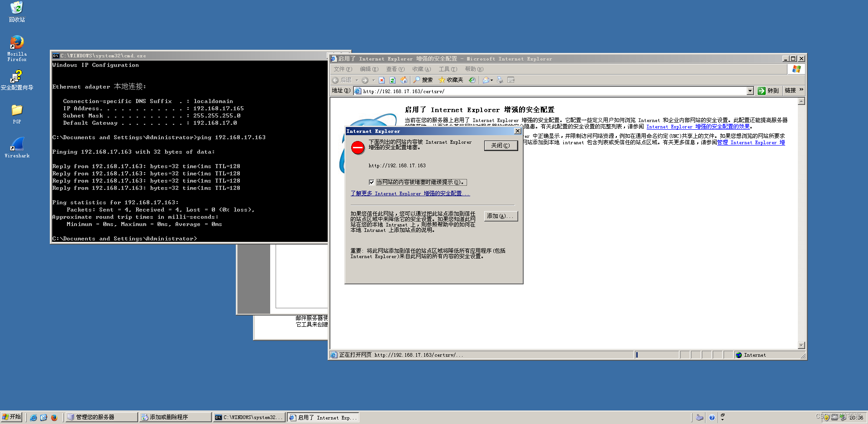This screenshot has height=424, width=868.
Task: Open the 编辑(E) menu in IE
Action: (x=369, y=69)
